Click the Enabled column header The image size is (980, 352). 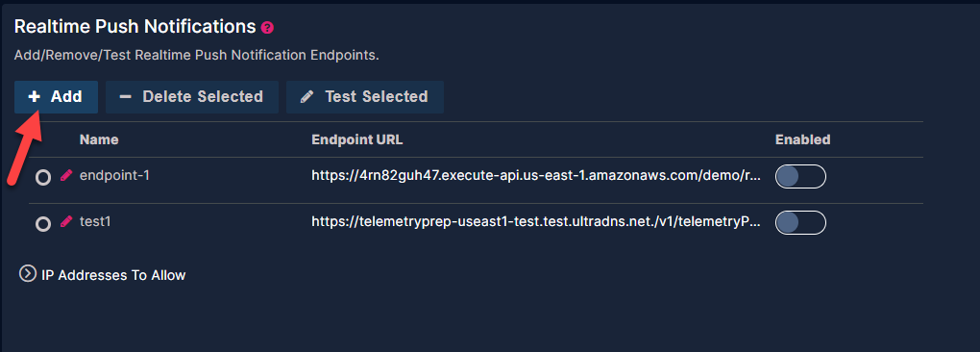click(x=802, y=140)
